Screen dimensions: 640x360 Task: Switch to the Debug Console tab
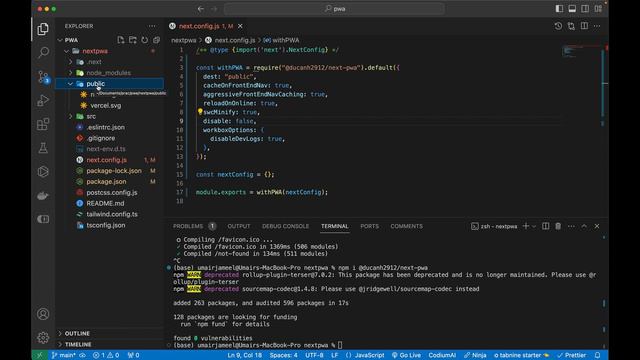(x=285, y=226)
